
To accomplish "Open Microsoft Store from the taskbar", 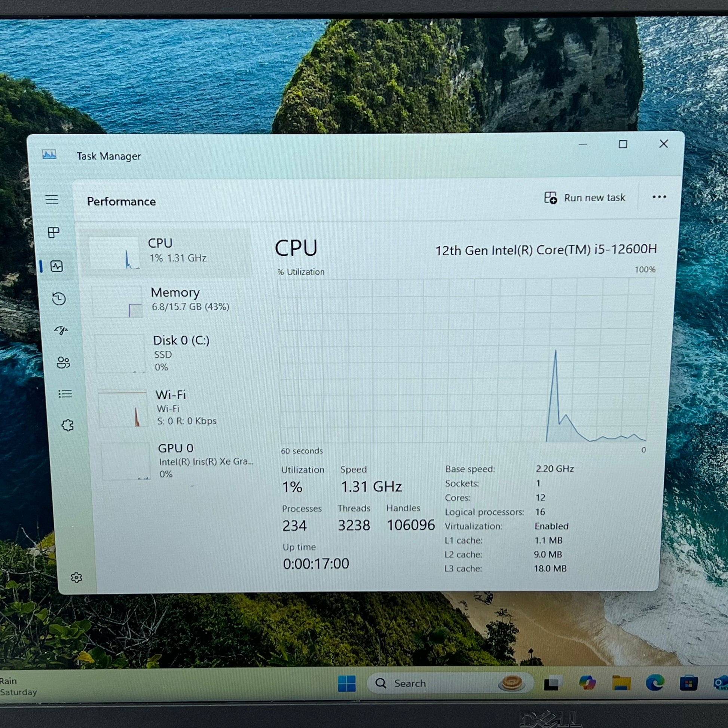I will pos(688,683).
